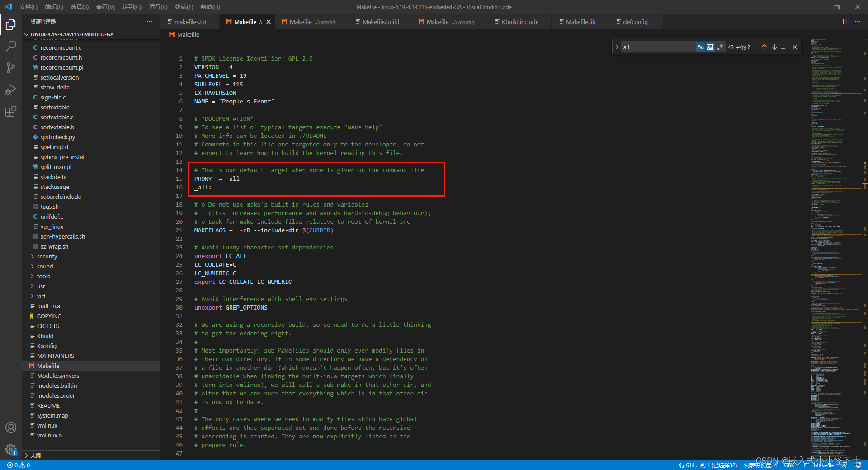
Task: Switch to makefiles.txt tab
Action: (x=190, y=22)
